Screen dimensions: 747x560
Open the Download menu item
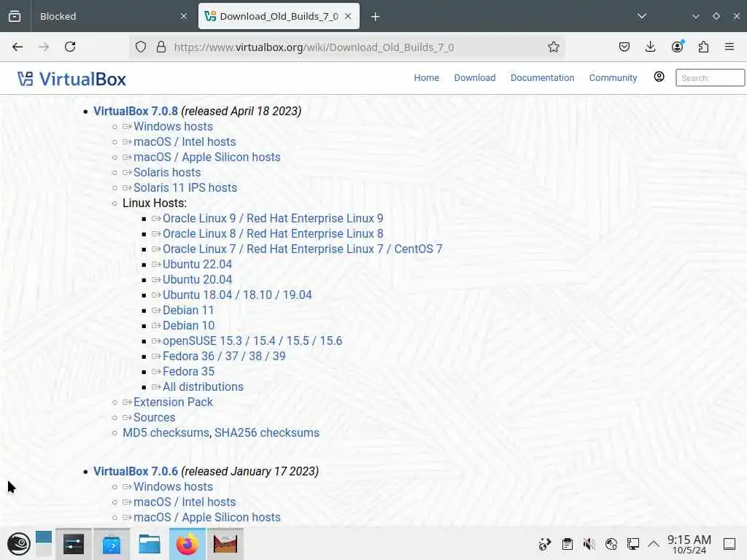coord(474,77)
